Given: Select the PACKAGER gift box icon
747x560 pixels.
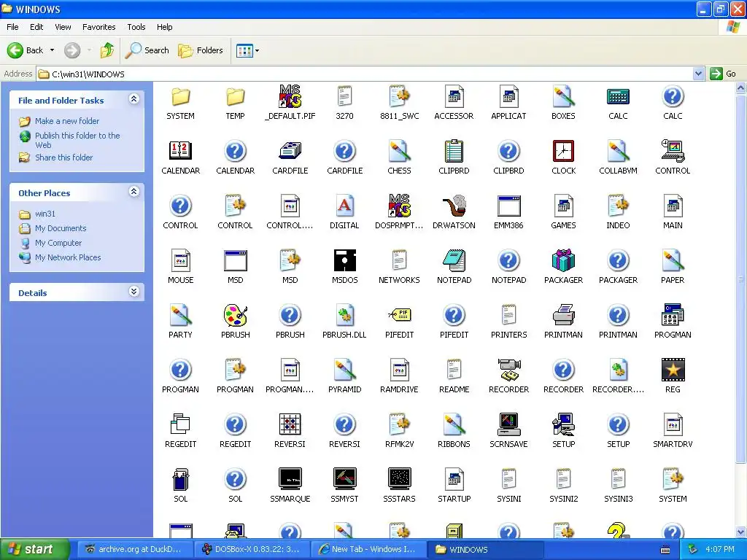Looking at the screenshot, I should pos(564,260).
